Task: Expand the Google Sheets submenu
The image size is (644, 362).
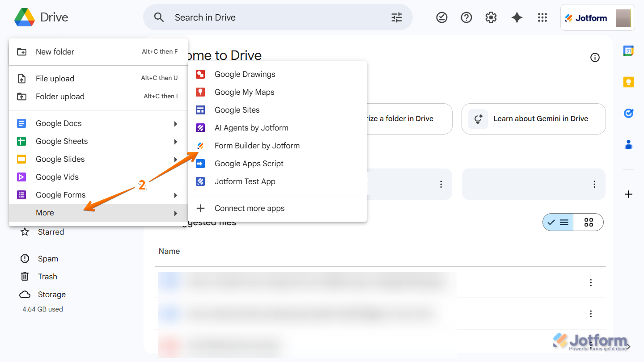Action: tap(61, 141)
